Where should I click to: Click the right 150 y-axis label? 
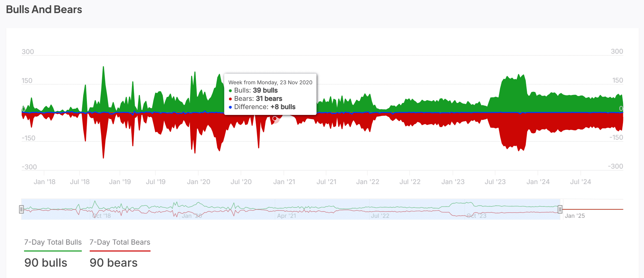tap(618, 80)
